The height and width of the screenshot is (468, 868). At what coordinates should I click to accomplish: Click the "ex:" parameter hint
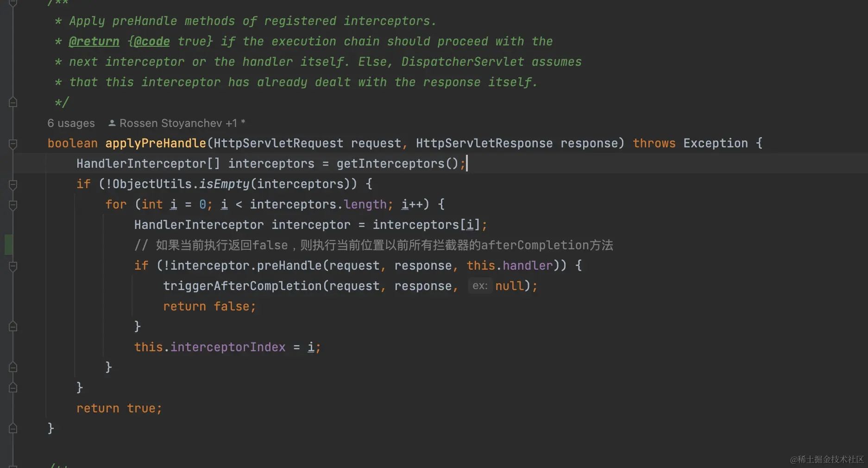[480, 286]
